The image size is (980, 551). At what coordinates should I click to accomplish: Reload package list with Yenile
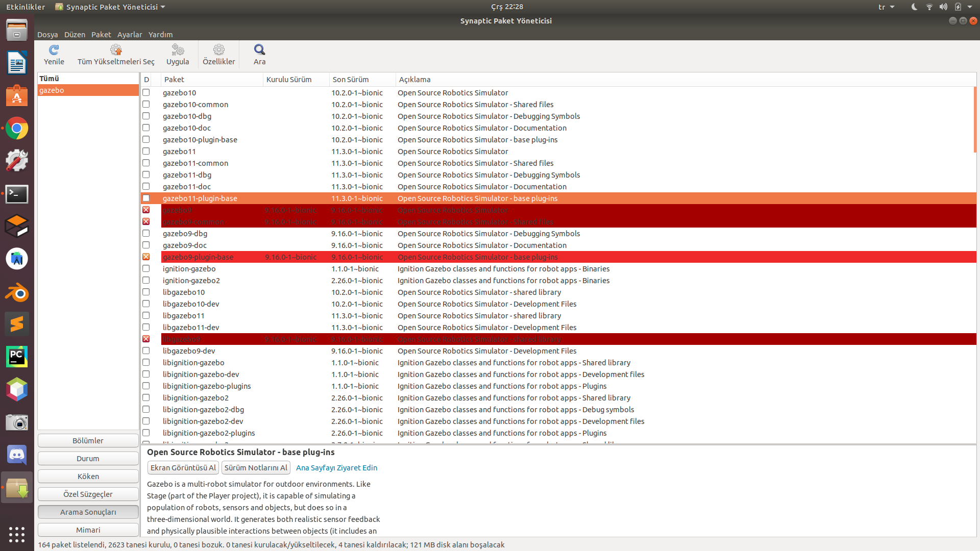54,55
